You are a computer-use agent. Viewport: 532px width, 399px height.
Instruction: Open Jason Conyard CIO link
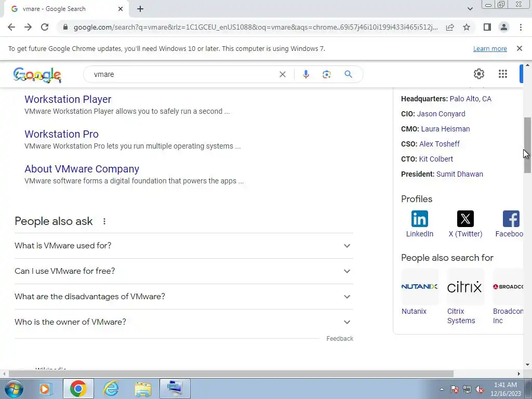[x=441, y=114]
